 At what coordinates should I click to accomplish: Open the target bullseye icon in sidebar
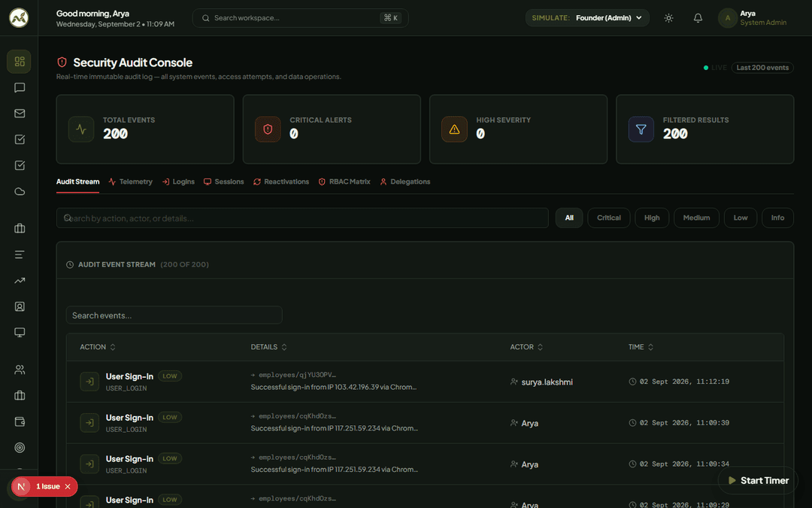pyautogui.click(x=19, y=447)
